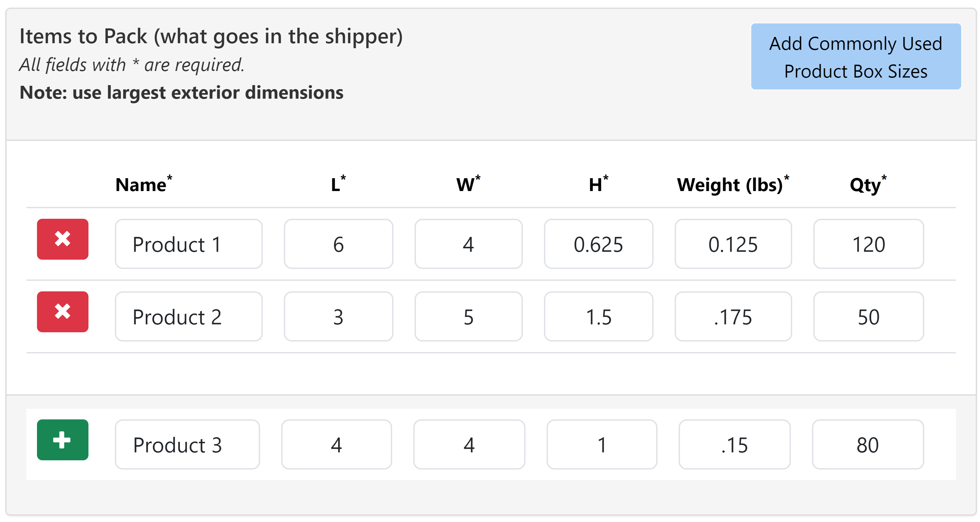Select Product 2 weight field .175
980x522 pixels.
pyautogui.click(x=733, y=316)
